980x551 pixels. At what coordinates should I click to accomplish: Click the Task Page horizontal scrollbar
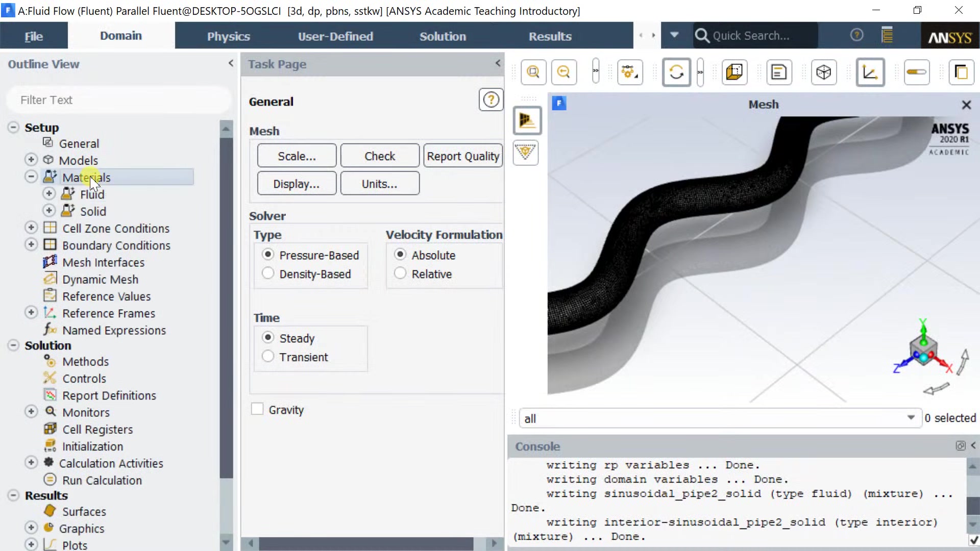[x=365, y=543]
